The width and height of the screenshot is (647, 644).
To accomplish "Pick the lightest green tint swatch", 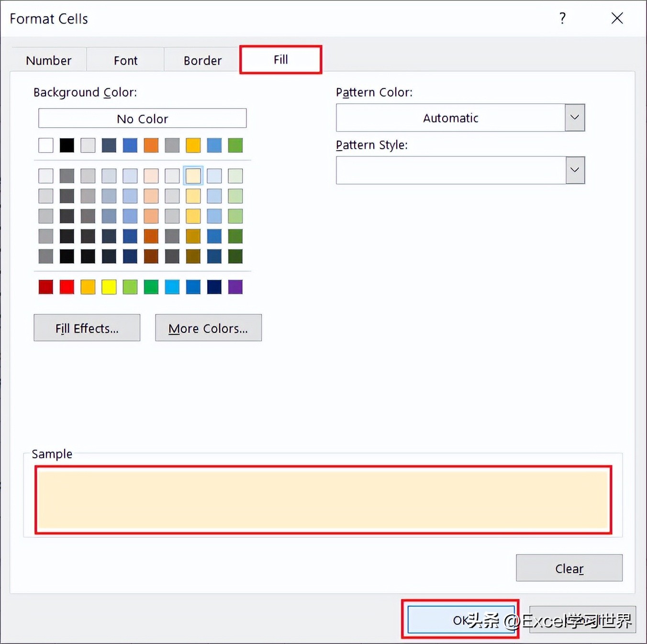I will (x=235, y=176).
